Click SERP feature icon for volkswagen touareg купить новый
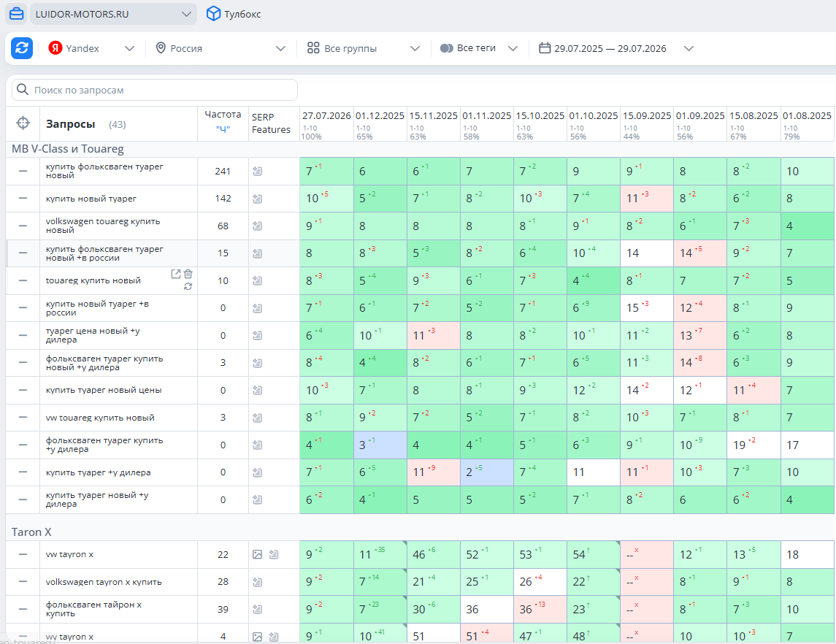The image size is (836, 644). [x=258, y=226]
